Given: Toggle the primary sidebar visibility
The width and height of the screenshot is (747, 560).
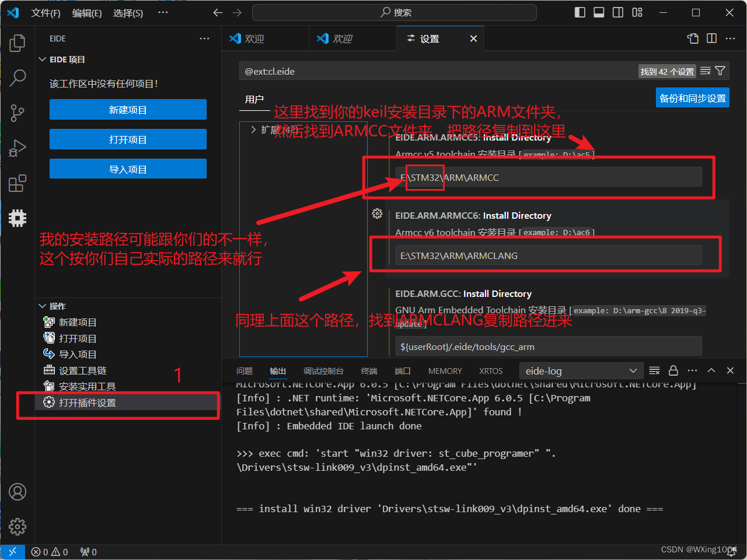Looking at the screenshot, I should pyautogui.click(x=580, y=12).
